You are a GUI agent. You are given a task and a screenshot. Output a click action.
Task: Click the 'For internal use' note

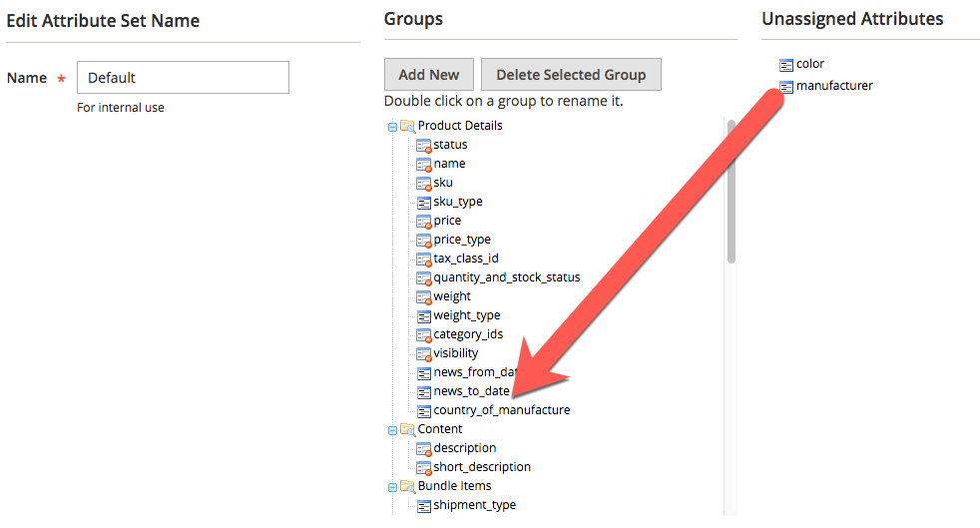[121, 108]
